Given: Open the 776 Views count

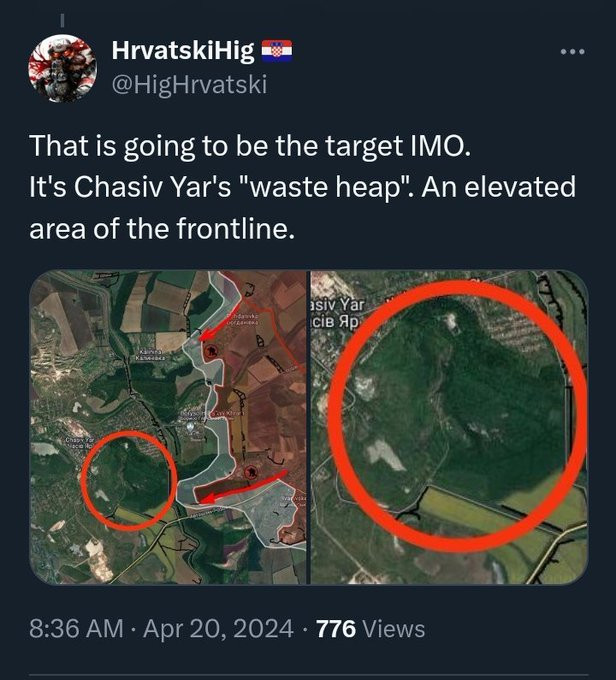Looking at the screenshot, I should [370, 629].
